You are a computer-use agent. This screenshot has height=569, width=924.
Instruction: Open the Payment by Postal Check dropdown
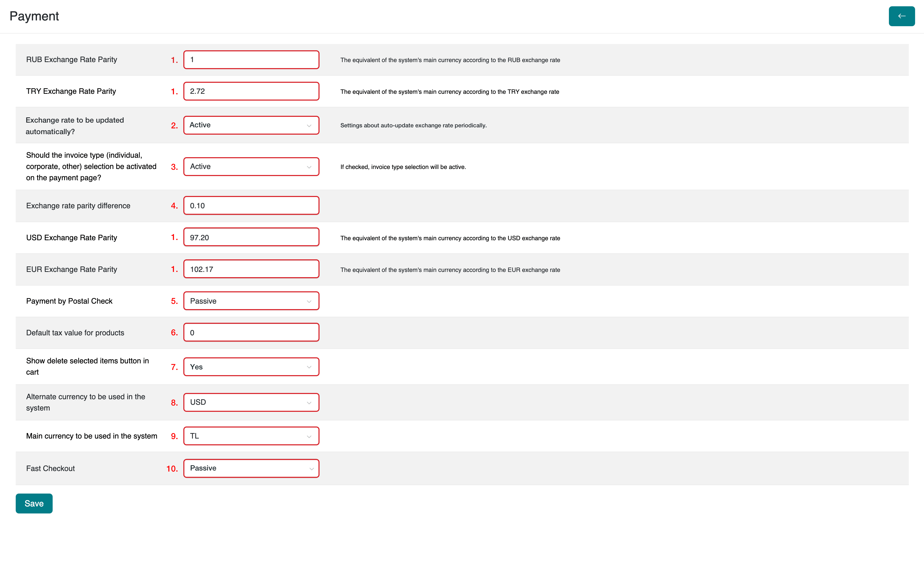(x=251, y=301)
